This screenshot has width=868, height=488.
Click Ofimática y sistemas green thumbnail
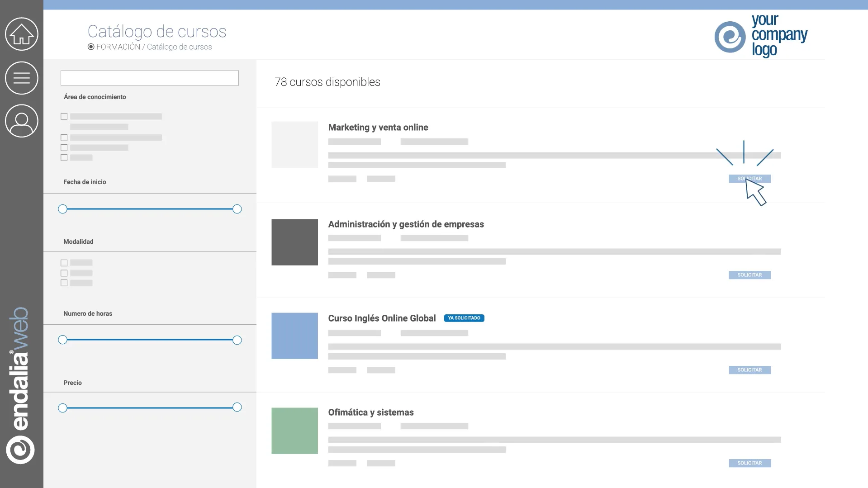click(x=295, y=431)
